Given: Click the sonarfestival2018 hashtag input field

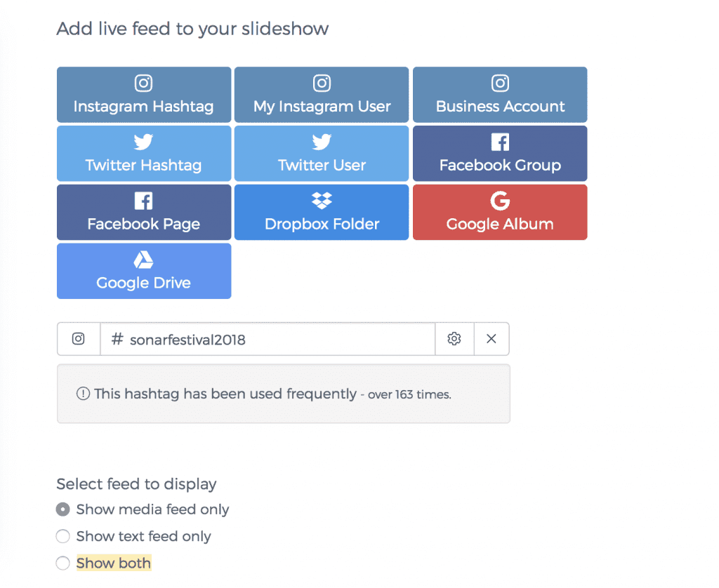Looking at the screenshot, I should (267, 340).
